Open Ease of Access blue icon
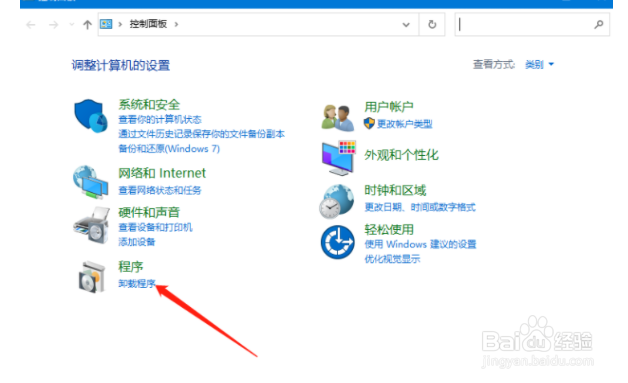628x383 pixels. (x=338, y=242)
